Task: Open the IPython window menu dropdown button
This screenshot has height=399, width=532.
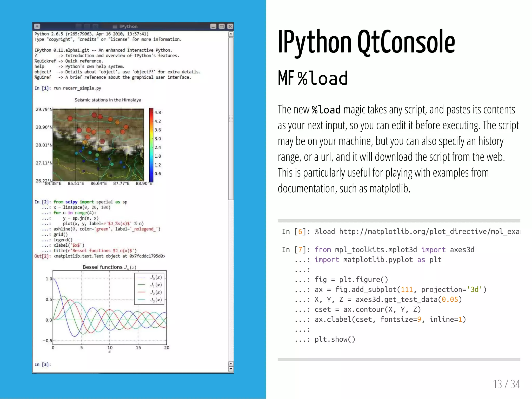Action: 37,26
